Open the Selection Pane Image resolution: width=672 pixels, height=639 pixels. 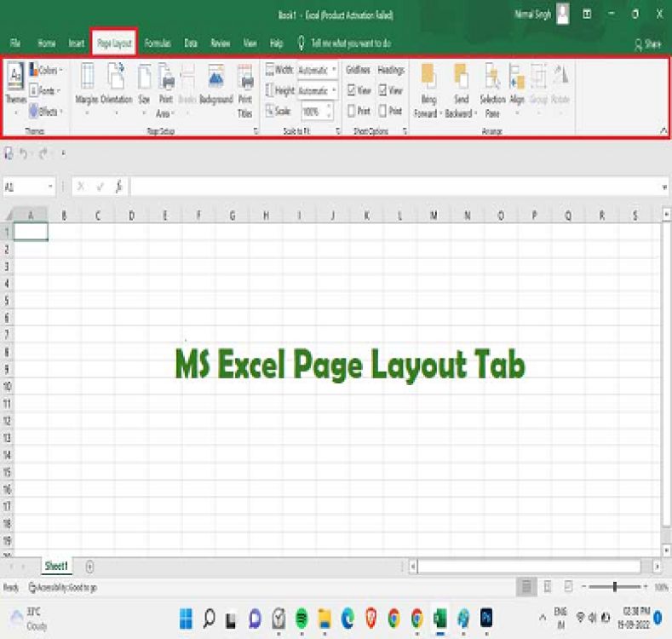tap(492, 90)
